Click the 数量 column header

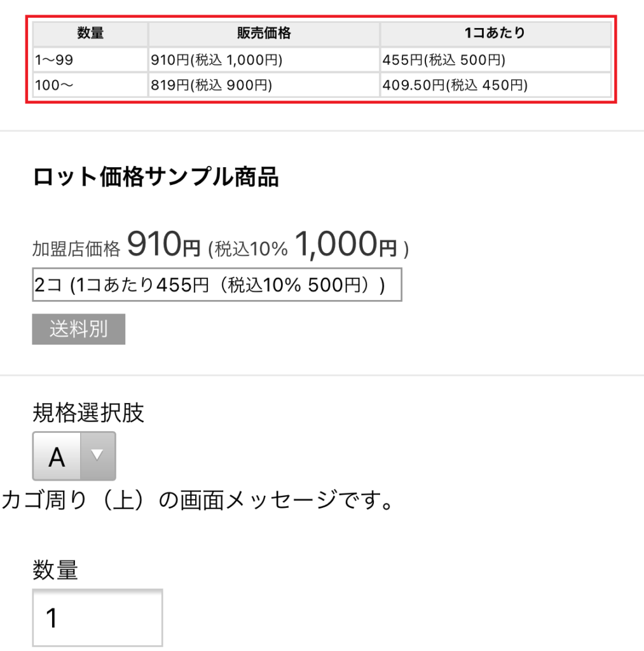[x=90, y=34]
